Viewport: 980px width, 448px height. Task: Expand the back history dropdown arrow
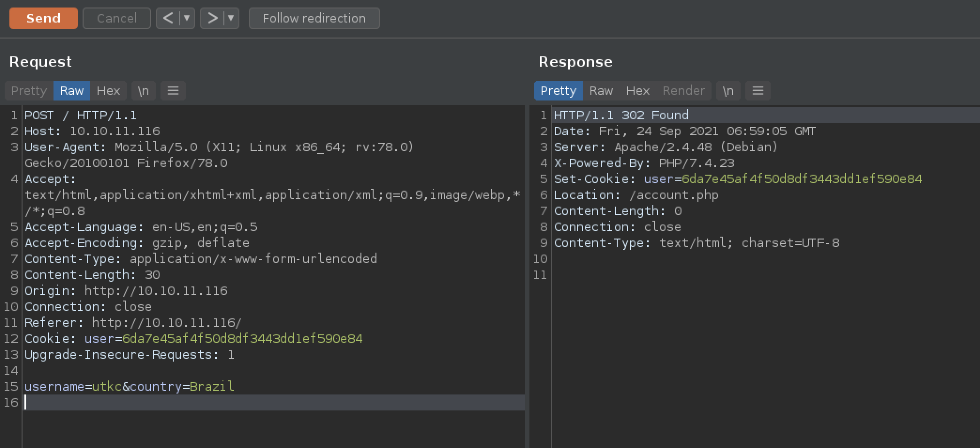tap(187, 18)
